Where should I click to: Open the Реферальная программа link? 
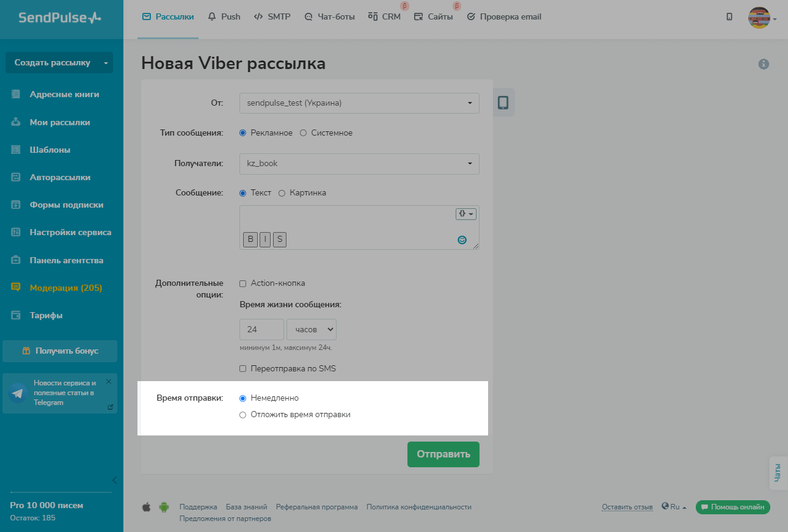[x=317, y=507]
